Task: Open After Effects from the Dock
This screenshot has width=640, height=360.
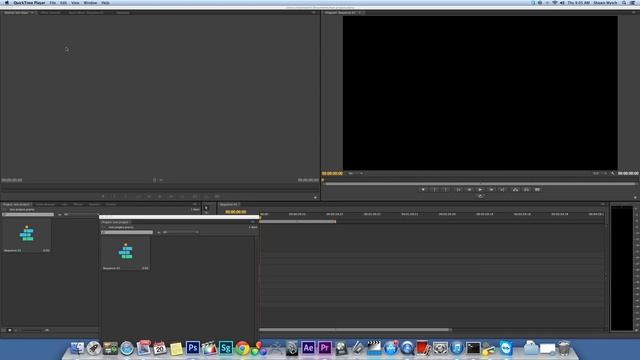Action: (308, 348)
